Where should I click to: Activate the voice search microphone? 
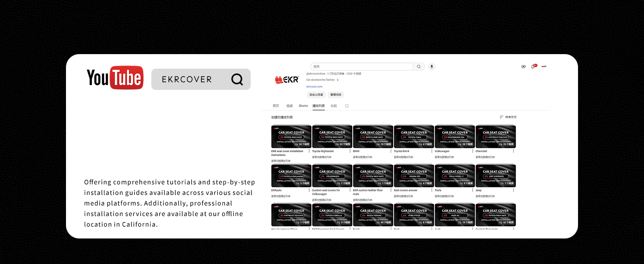(x=432, y=67)
